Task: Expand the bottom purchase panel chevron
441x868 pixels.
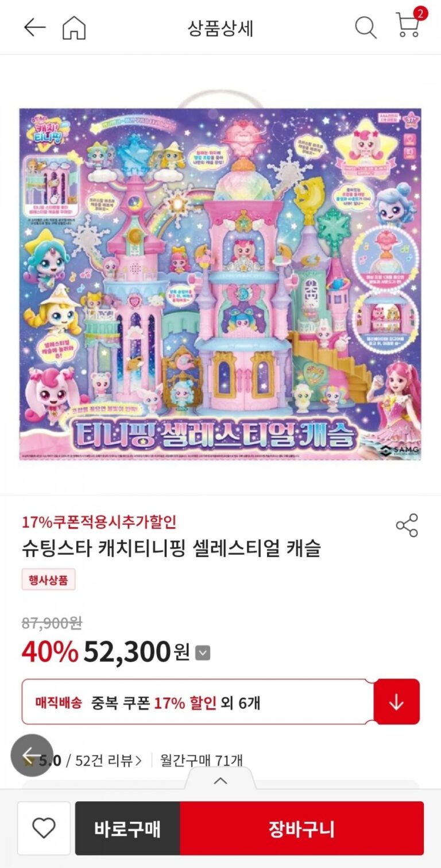Action: coord(220,781)
